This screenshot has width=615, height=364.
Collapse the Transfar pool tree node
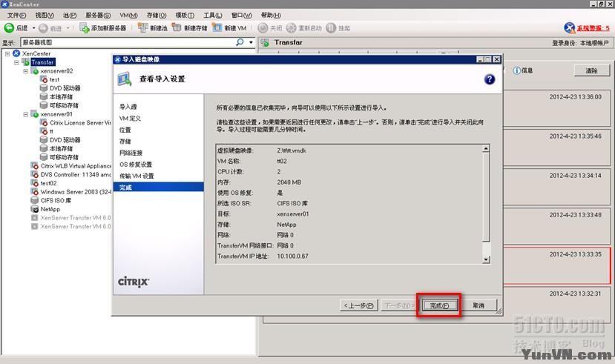16,62
